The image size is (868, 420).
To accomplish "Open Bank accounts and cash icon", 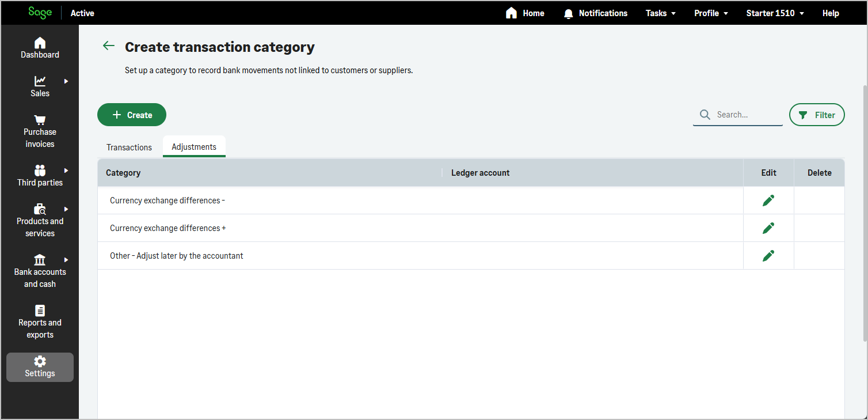I will click(x=40, y=259).
